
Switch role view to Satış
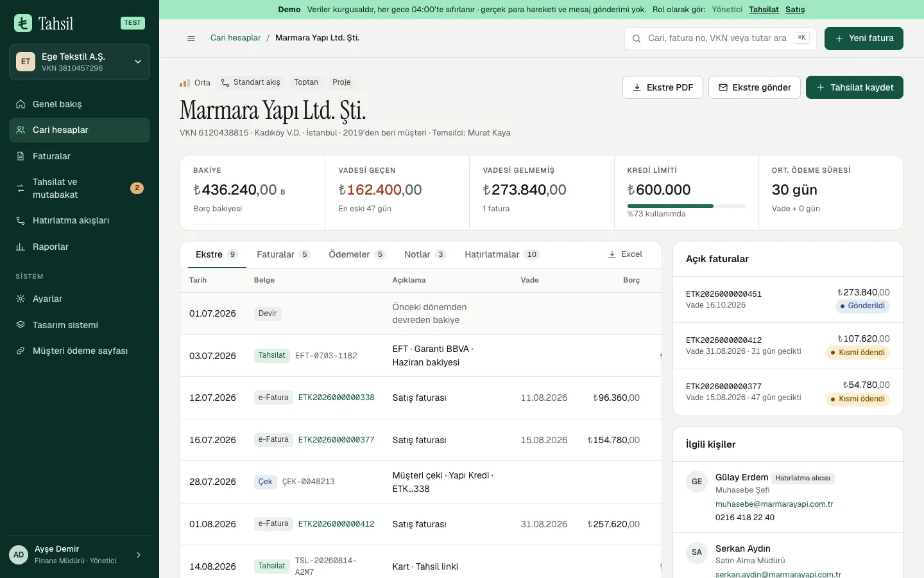[x=795, y=10]
